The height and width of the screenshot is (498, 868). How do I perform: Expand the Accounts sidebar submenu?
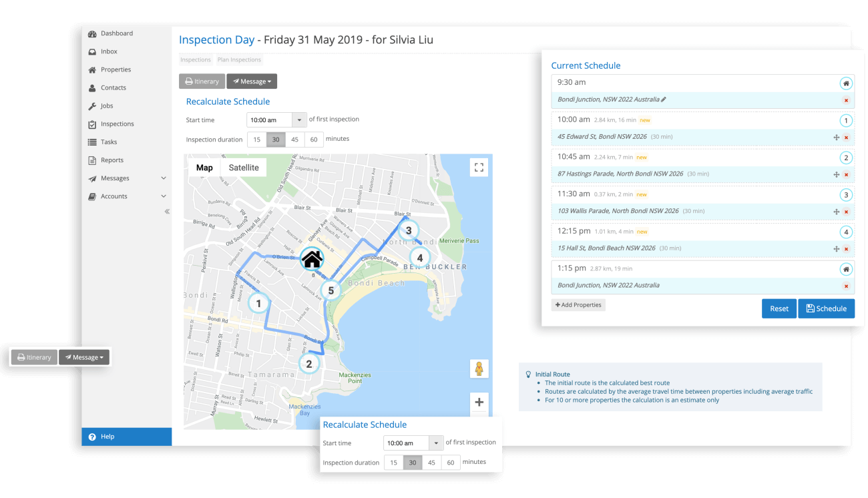pyautogui.click(x=164, y=196)
